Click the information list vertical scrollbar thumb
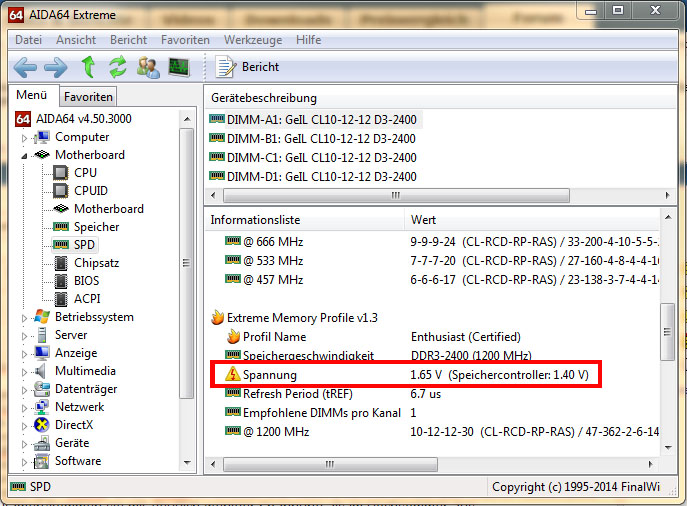 click(x=668, y=332)
